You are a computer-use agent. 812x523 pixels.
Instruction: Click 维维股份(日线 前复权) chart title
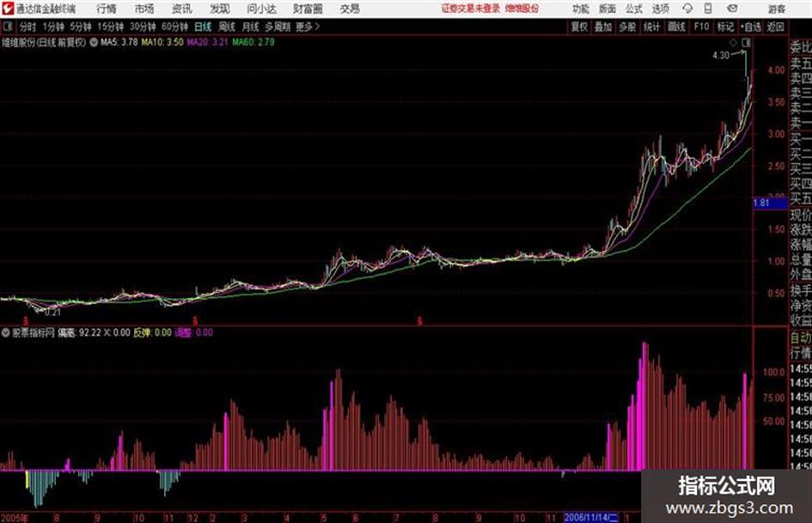click(x=44, y=42)
